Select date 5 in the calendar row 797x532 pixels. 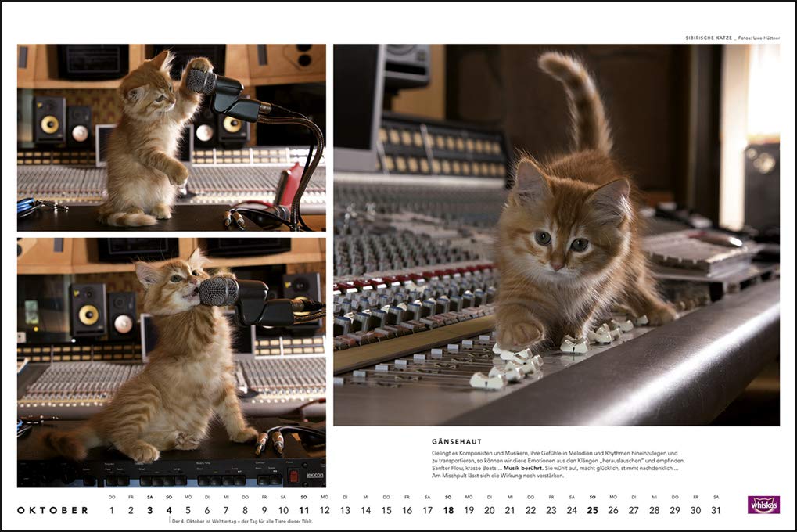[188, 510]
